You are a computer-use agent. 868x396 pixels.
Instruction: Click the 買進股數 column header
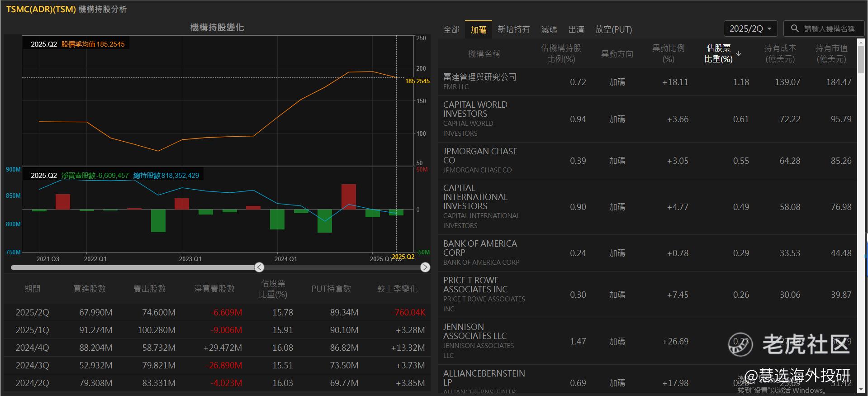pyautogui.click(x=90, y=289)
